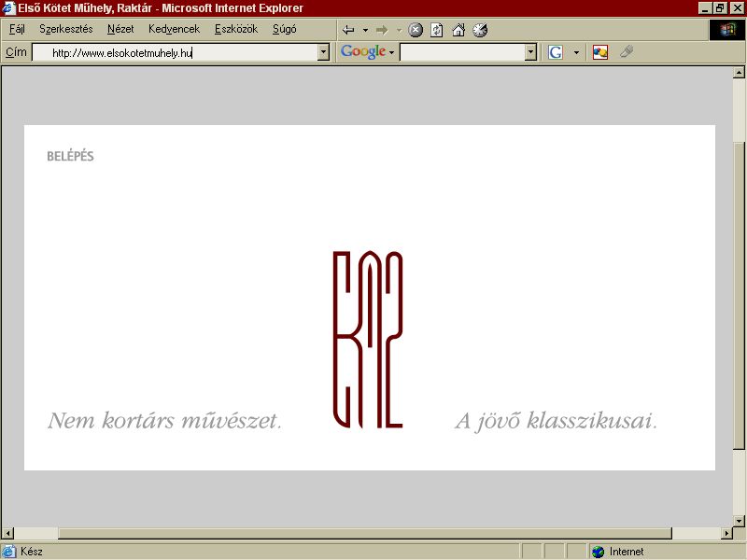Click the horizontal scrollbar right arrow
The height and width of the screenshot is (560, 747).
coord(726,533)
